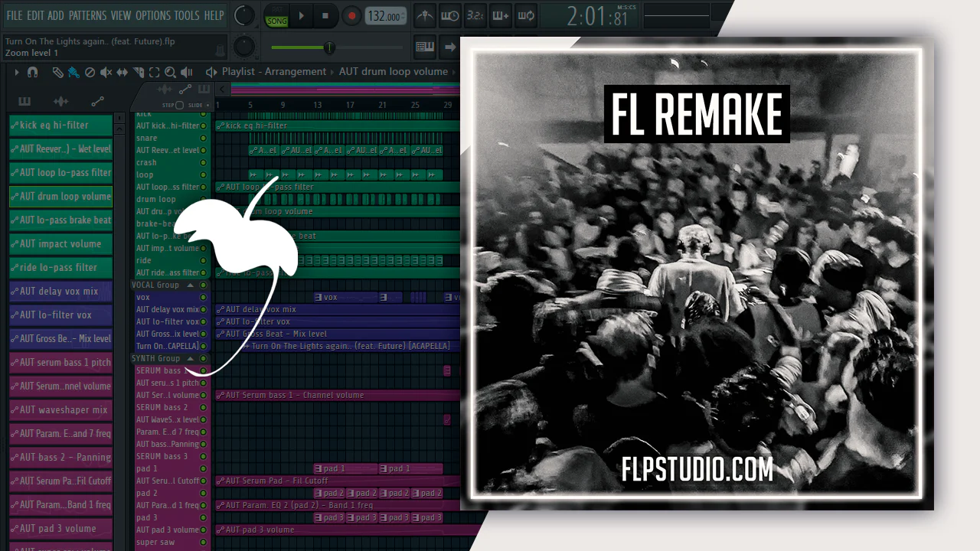Image resolution: width=980 pixels, height=551 pixels.
Task: Mute the crash track
Action: pyautogui.click(x=204, y=163)
